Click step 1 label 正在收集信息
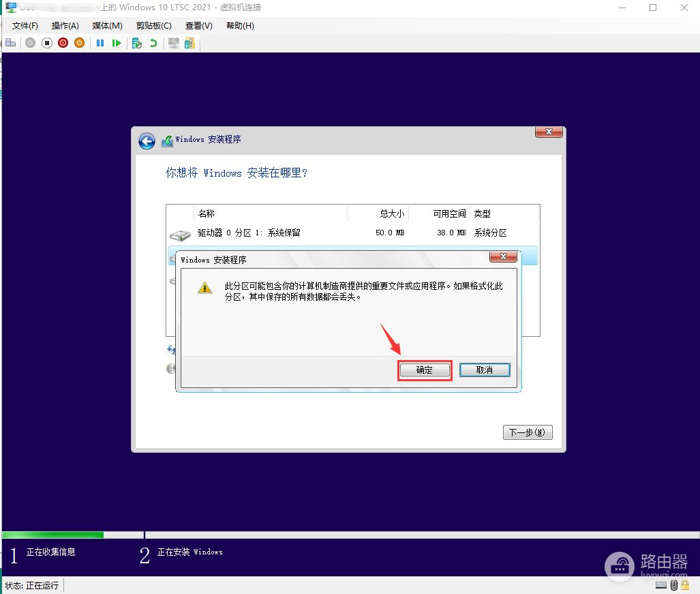This screenshot has width=700, height=594. click(51, 552)
